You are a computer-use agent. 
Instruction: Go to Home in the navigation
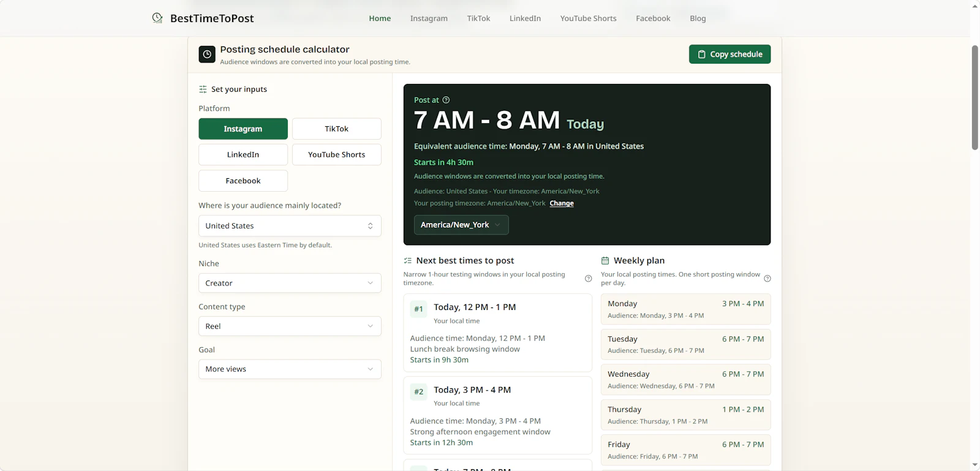coord(380,18)
